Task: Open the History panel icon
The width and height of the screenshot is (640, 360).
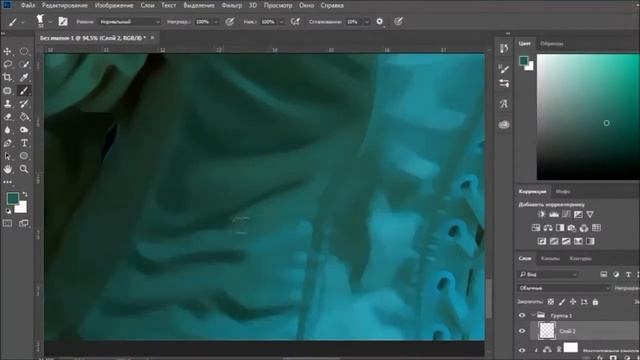Action: [x=504, y=49]
